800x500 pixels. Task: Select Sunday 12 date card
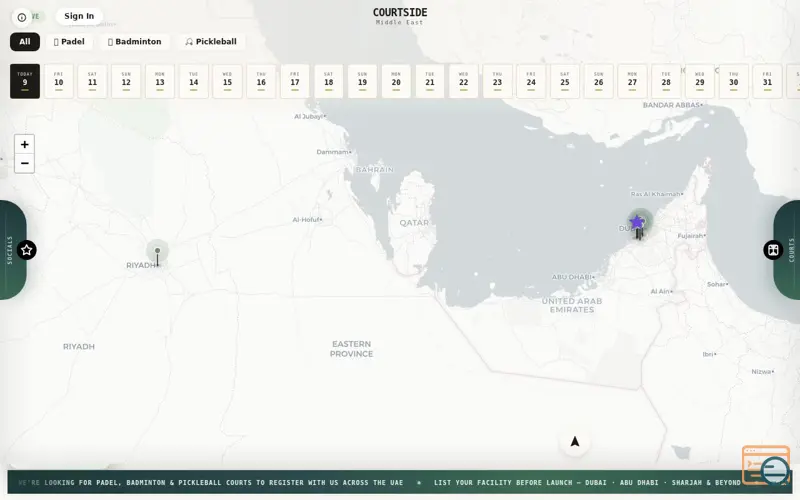tap(126, 81)
